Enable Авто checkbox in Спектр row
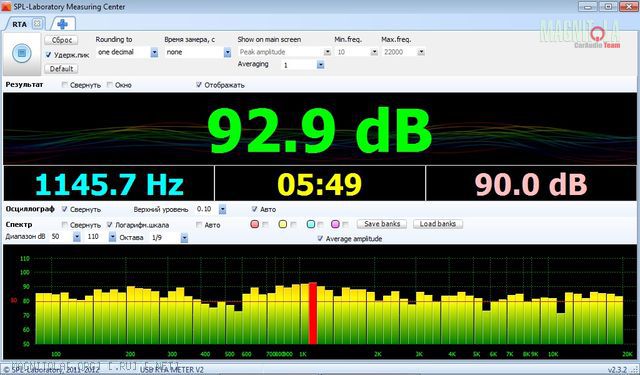This screenshot has height=375, width=640. (199, 224)
